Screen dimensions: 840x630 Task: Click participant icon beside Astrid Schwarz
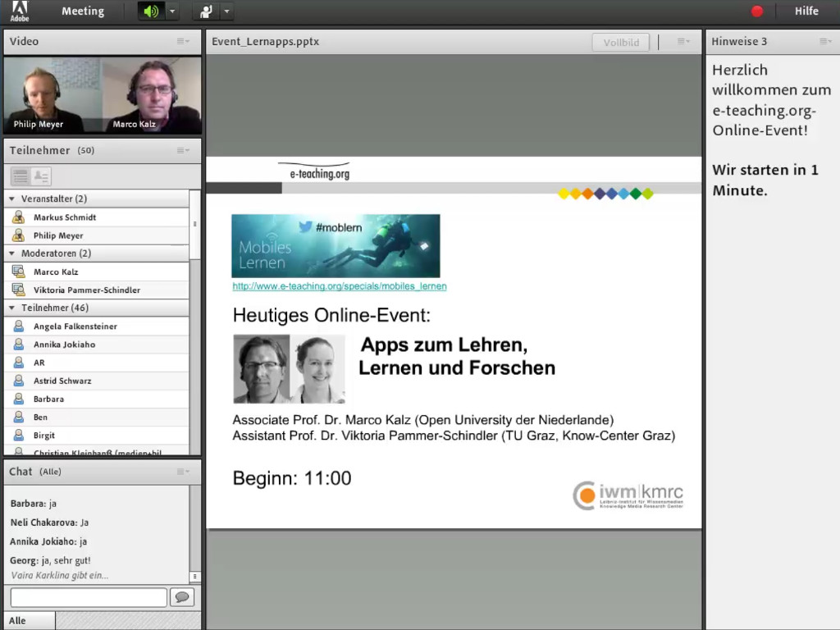(x=19, y=381)
